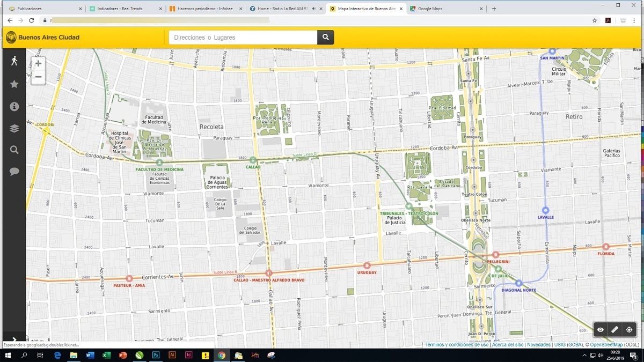Reload the page in Chrome
644x362 pixels.
[x=32, y=20]
